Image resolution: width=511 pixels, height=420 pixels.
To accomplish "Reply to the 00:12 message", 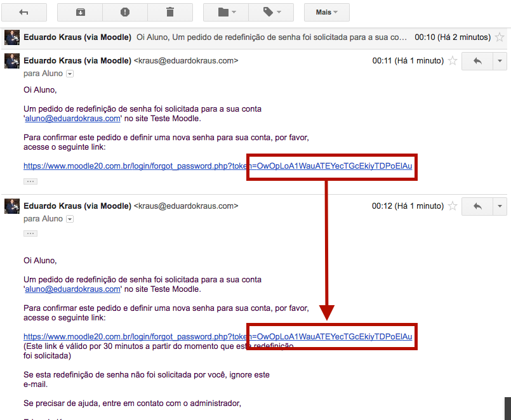I will point(477,206).
